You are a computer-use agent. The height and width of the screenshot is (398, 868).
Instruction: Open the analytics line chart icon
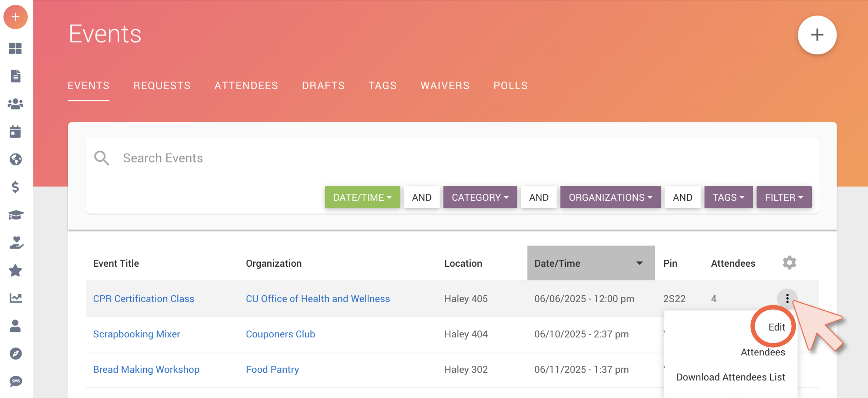coord(16,298)
